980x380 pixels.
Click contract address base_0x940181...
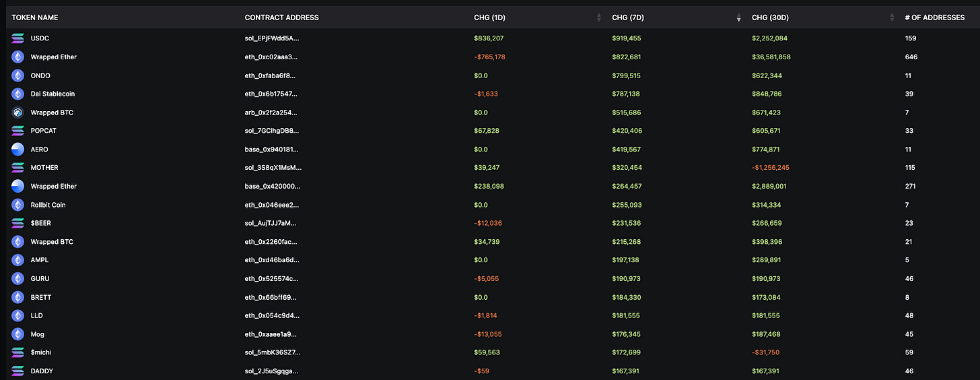(x=273, y=150)
